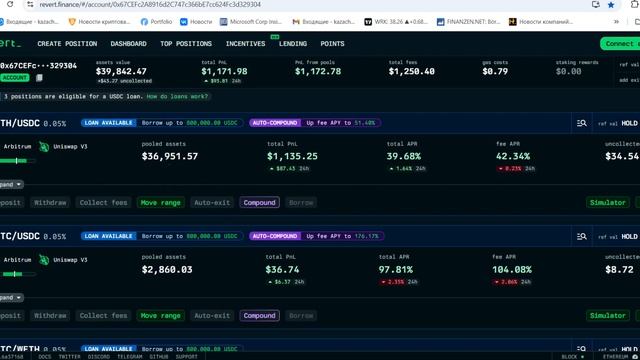
Task: Open DISCORD link in the footer
Action: [99, 357]
